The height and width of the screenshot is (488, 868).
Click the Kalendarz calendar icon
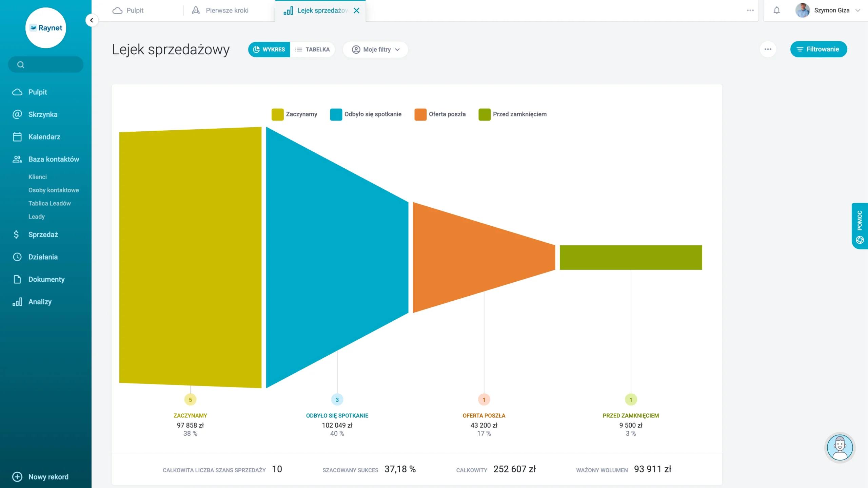coord(17,137)
